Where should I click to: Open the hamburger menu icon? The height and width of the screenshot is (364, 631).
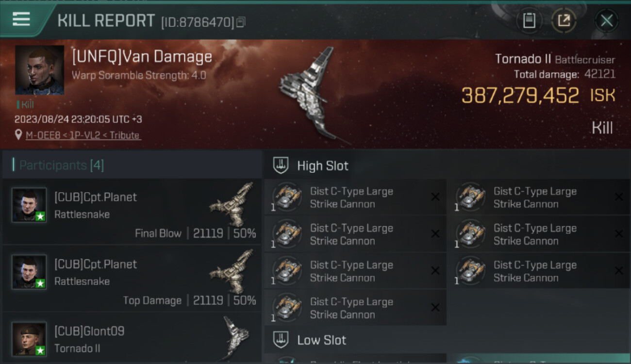click(21, 19)
